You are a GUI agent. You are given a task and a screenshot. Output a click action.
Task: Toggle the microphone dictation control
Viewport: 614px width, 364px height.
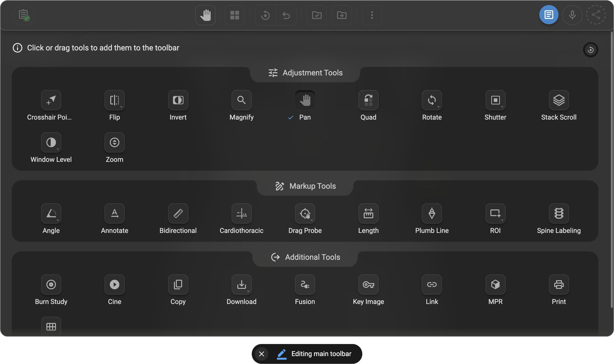pyautogui.click(x=572, y=15)
